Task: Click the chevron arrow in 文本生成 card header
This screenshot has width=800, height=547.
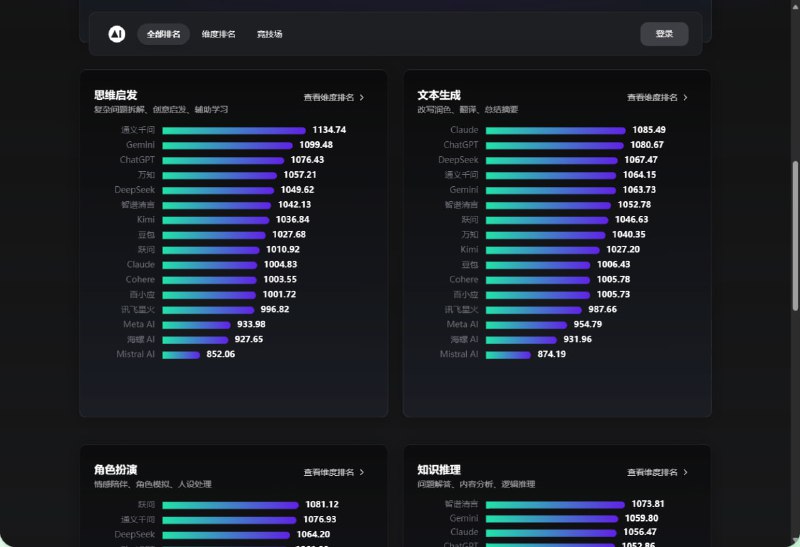Action: point(685,97)
